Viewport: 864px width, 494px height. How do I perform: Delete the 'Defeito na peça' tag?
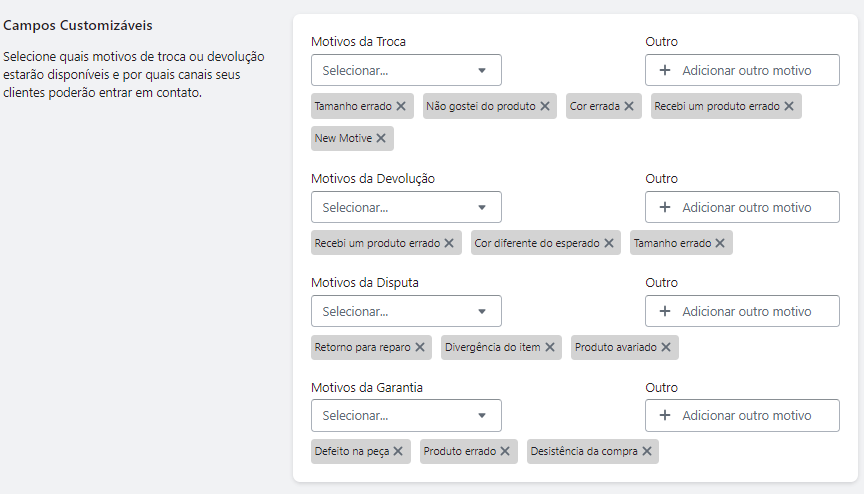pos(398,451)
